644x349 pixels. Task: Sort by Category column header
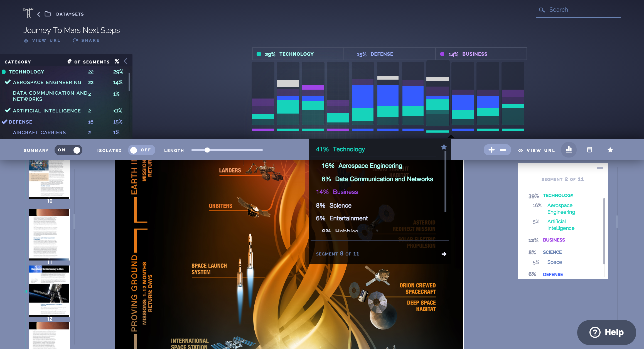(18, 62)
